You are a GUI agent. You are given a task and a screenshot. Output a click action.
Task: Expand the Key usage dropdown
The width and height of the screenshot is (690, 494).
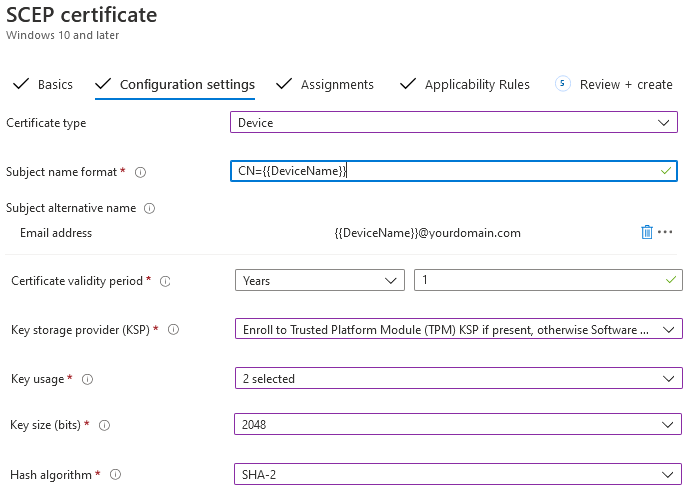[459, 378]
